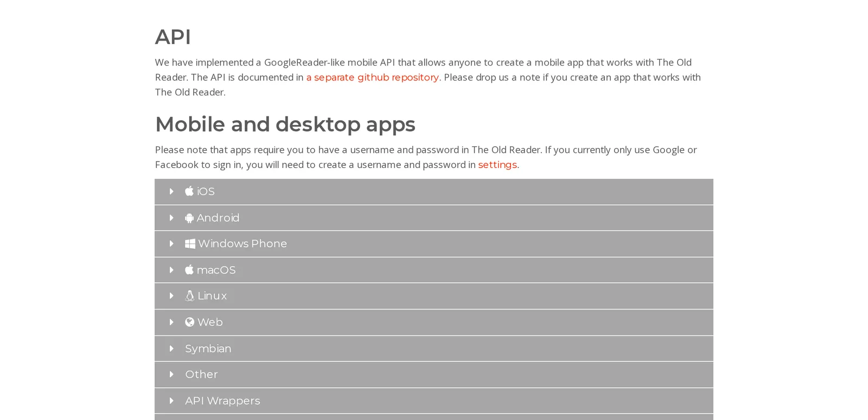868x420 pixels.
Task: Click the iOS section label
Action: (x=206, y=191)
